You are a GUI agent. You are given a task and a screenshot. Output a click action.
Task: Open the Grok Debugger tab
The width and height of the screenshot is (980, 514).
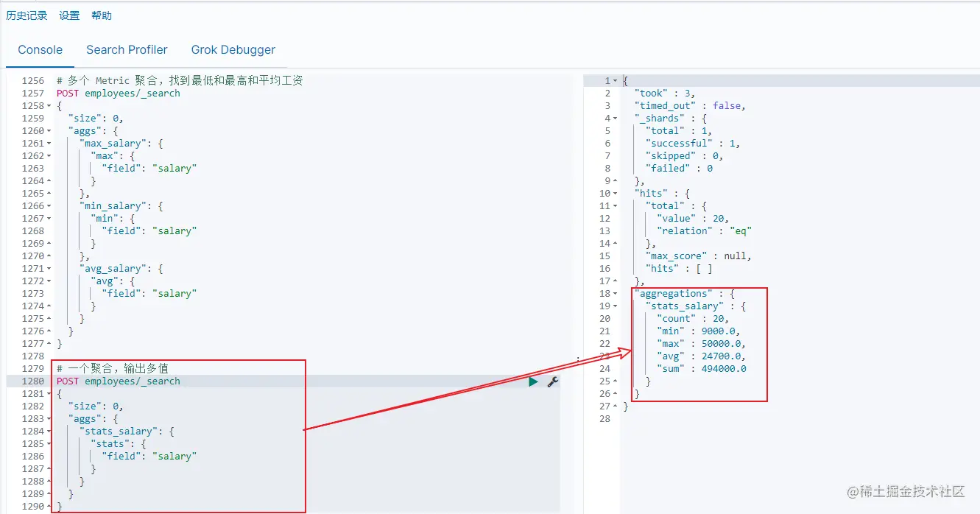click(x=233, y=50)
